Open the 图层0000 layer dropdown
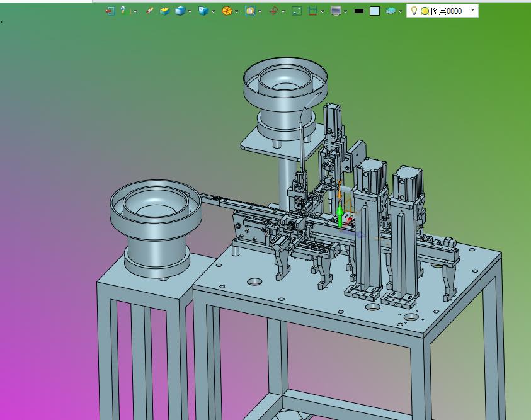531x420 pixels. [x=473, y=11]
